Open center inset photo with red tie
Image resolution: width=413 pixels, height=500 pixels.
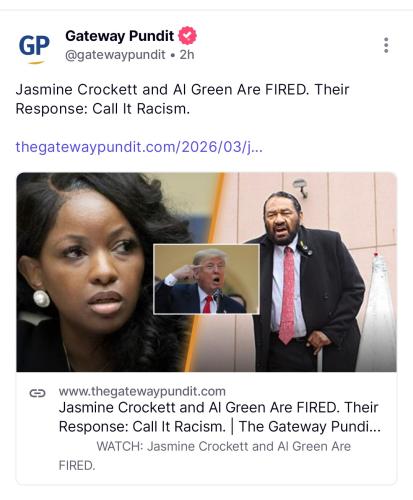pos(206,279)
